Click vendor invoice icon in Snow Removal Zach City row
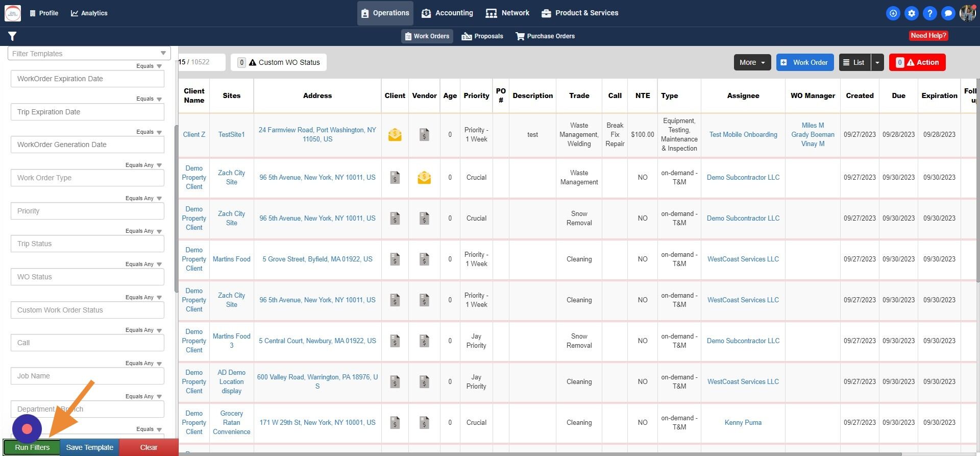 click(424, 219)
